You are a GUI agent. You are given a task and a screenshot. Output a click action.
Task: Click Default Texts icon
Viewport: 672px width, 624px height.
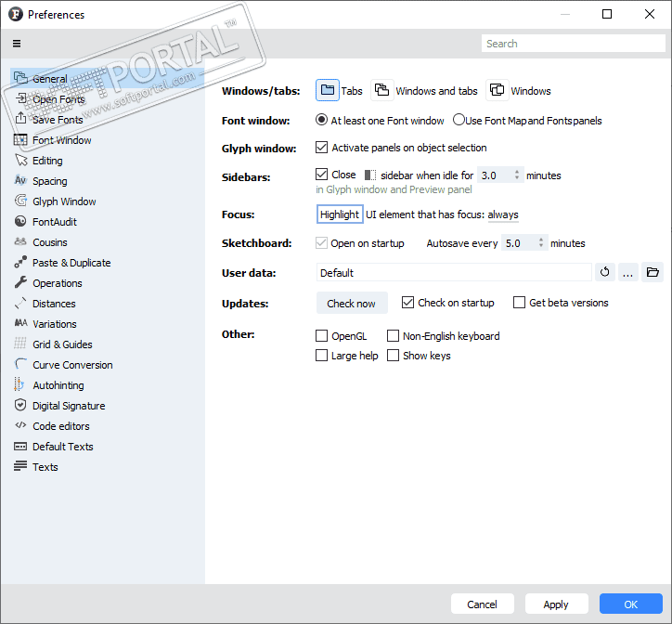tap(20, 447)
